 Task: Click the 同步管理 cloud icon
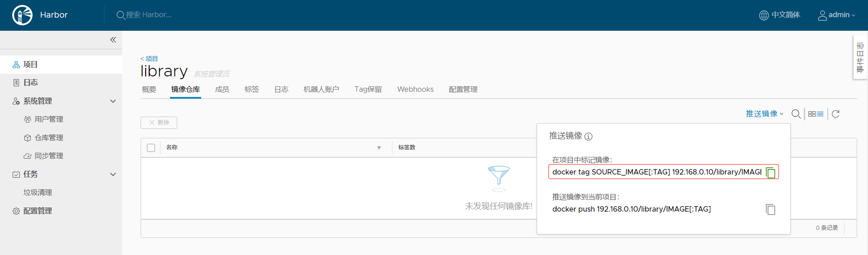pyautogui.click(x=28, y=156)
